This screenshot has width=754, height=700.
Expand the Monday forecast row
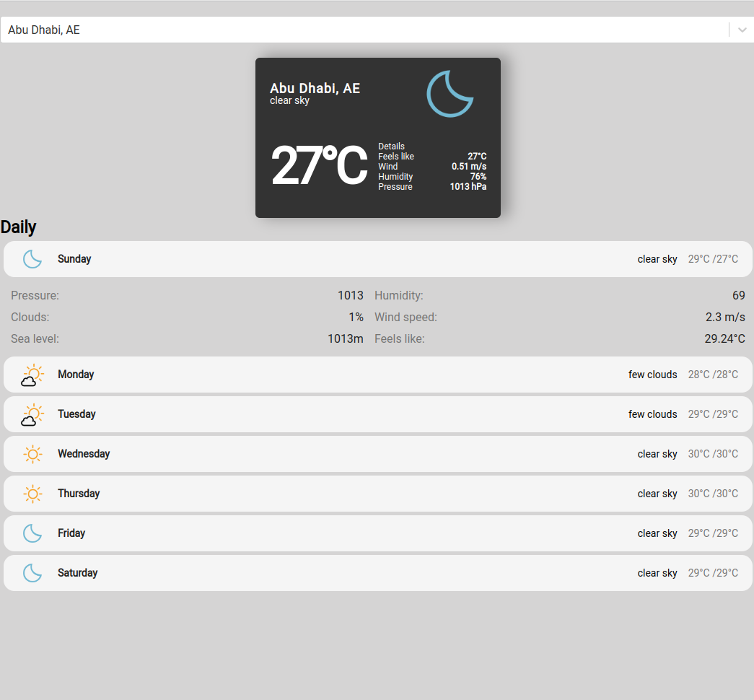coord(377,375)
